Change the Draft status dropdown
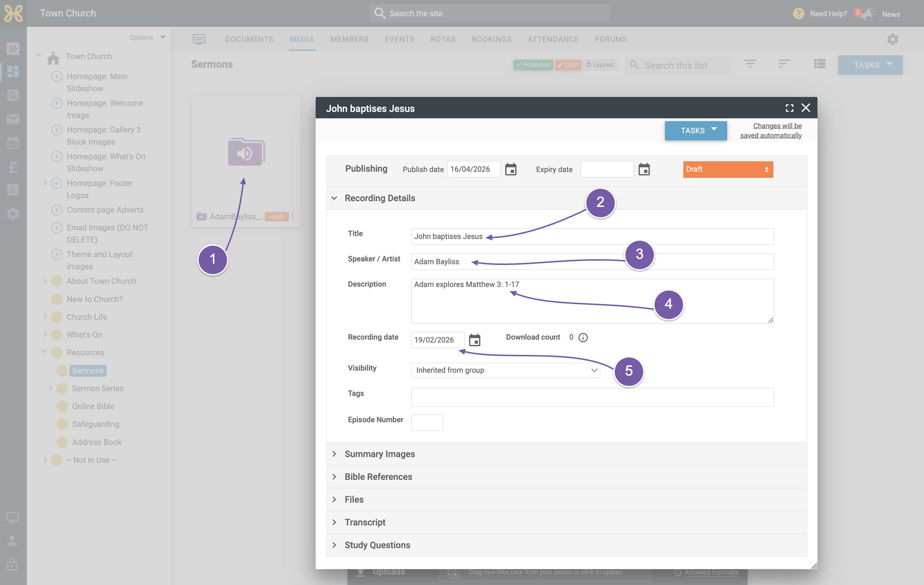The image size is (924, 585). click(x=728, y=170)
